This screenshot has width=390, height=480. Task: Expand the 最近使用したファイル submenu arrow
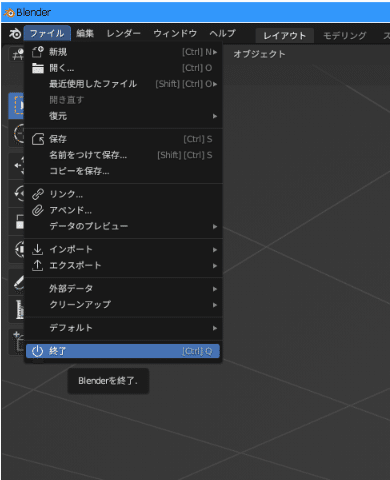(215, 84)
